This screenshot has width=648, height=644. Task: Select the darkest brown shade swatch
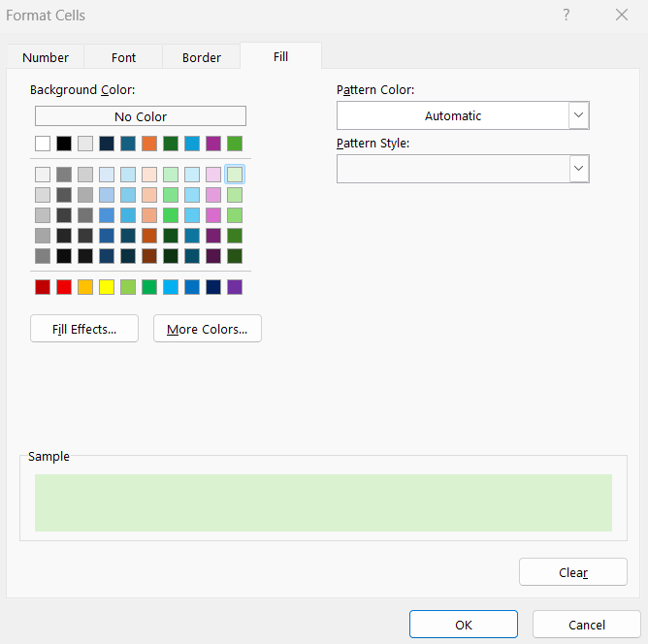pyautogui.click(x=149, y=256)
